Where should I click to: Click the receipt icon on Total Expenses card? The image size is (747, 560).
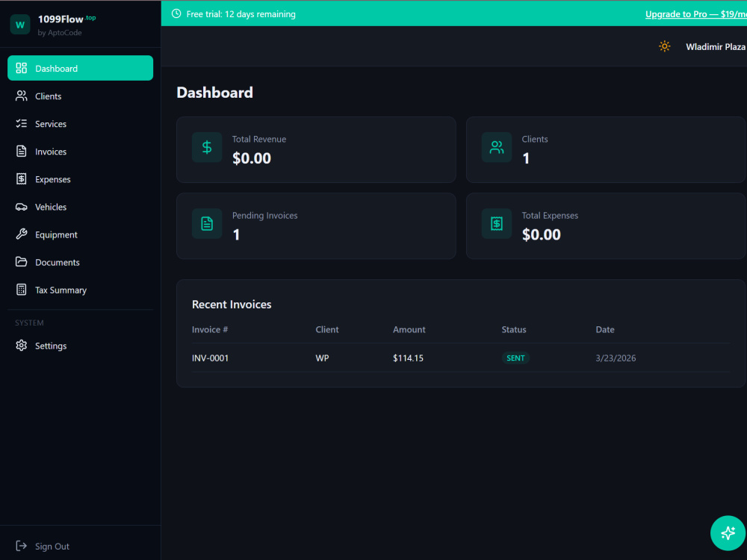coord(497,223)
